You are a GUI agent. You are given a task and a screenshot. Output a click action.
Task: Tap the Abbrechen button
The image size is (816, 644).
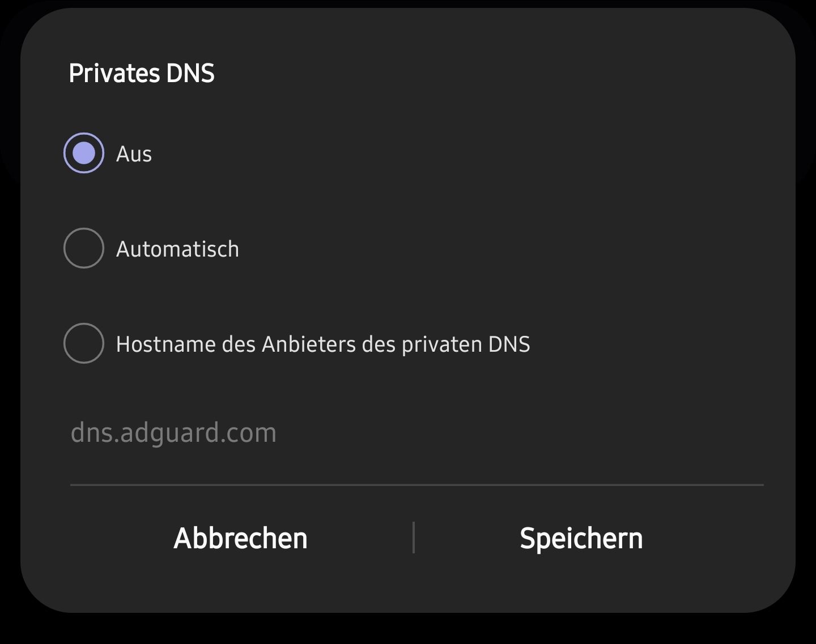[241, 538]
